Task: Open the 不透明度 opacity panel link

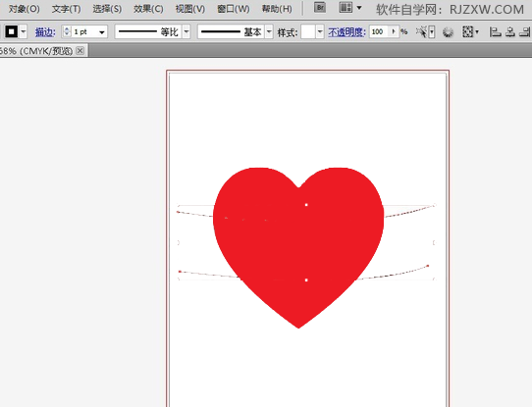Action: [x=346, y=32]
